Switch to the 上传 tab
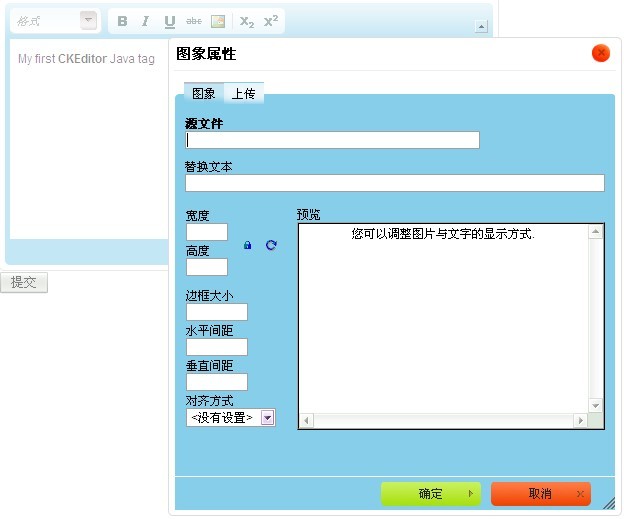This screenshot has height=519, width=624. point(244,94)
